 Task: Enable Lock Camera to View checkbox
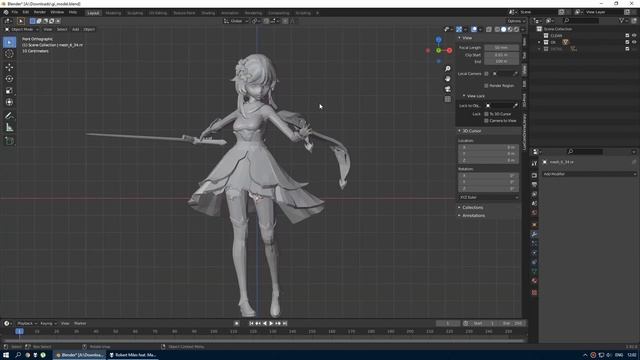pos(486,121)
